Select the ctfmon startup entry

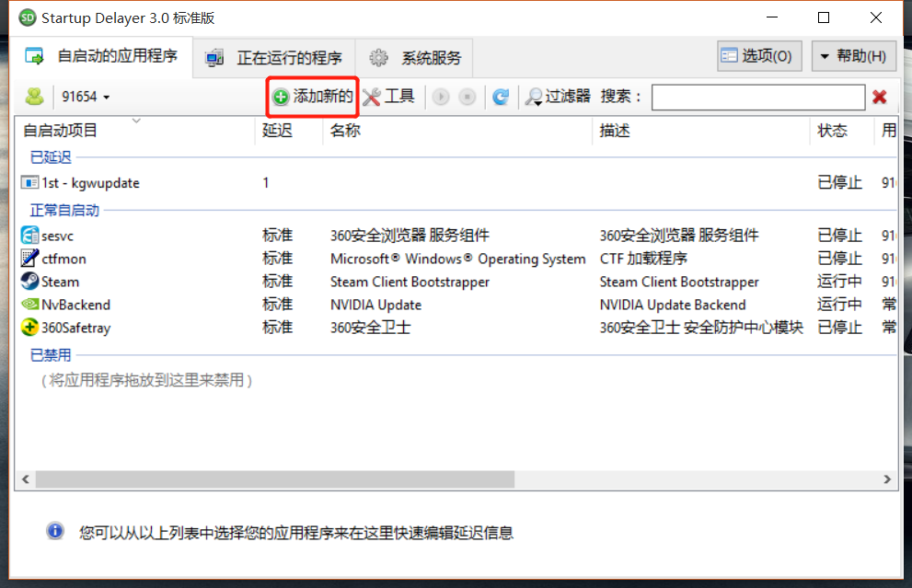[456, 259]
